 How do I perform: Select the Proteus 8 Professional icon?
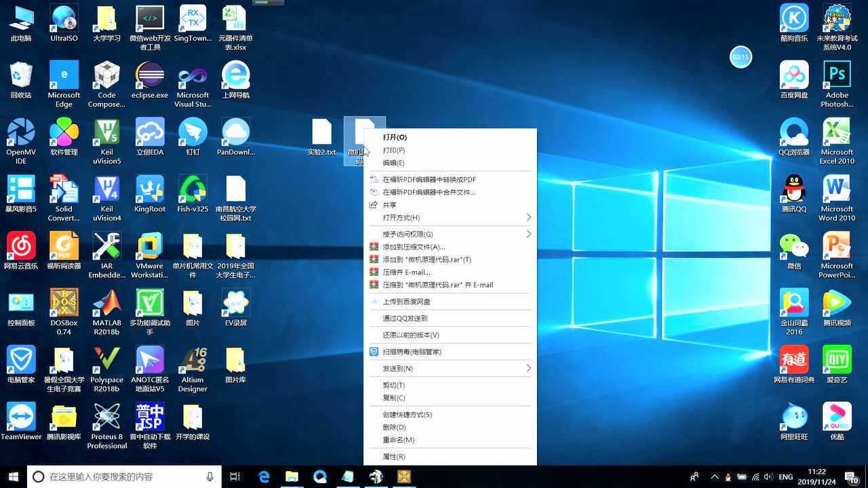[x=106, y=417]
